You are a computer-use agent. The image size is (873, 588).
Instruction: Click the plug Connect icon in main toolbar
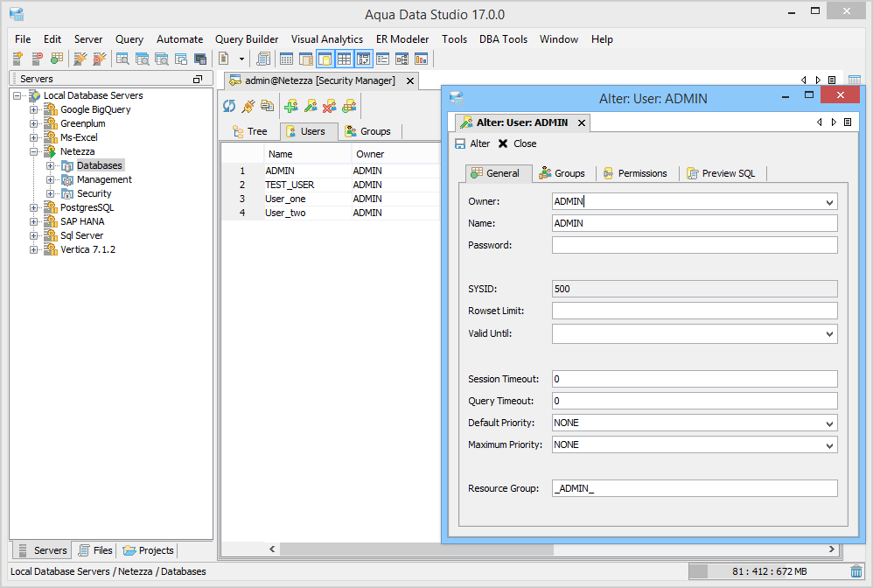coord(80,59)
